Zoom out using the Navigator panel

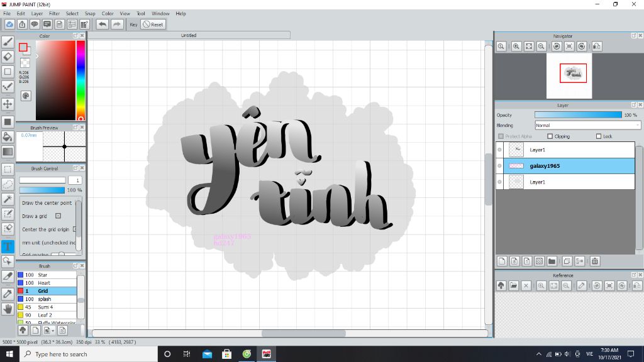tap(541, 47)
